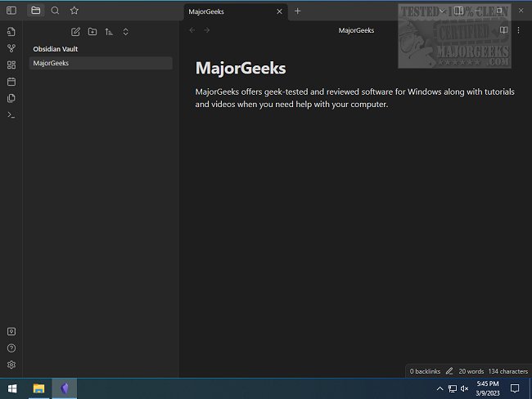Open command palette ribbon icon
This screenshot has height=399, width=532.
click(11, 115)
